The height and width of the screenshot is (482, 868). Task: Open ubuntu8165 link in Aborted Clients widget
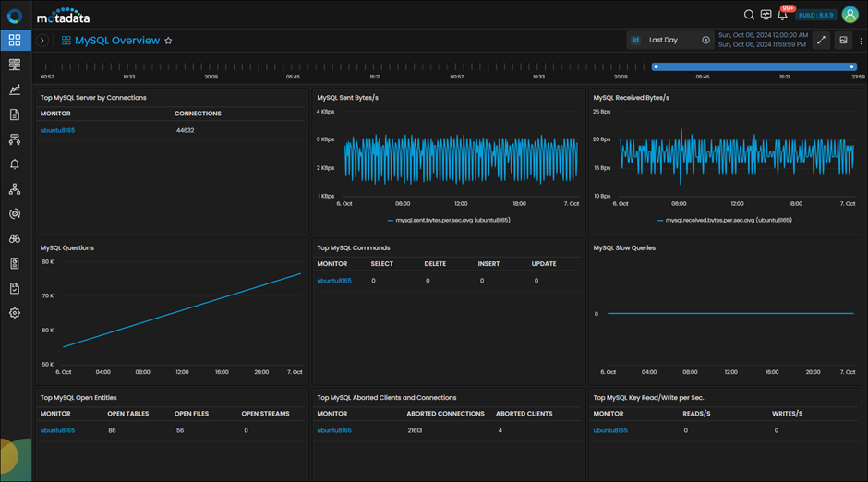334,430
